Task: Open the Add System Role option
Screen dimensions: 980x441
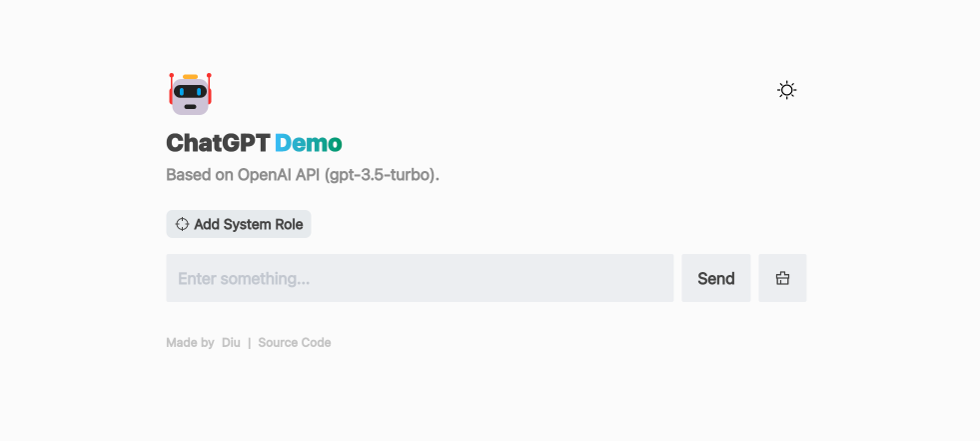Action: coord(239,224)
